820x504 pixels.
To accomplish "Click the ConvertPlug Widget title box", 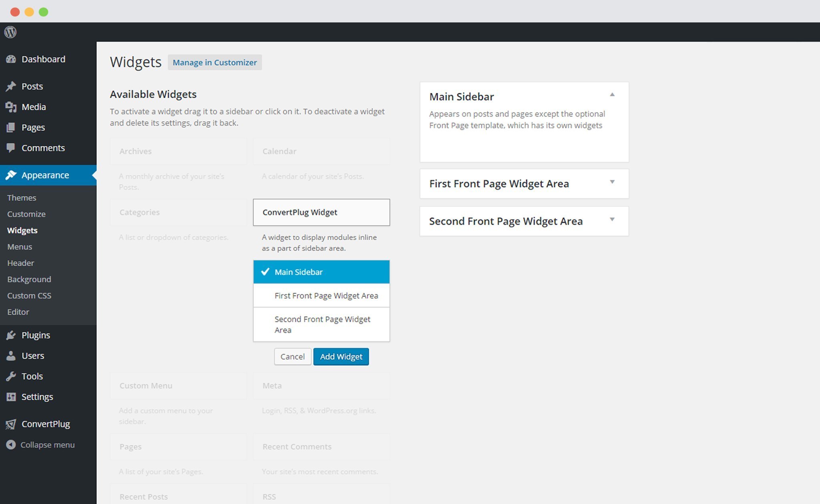I will (322, 212).
